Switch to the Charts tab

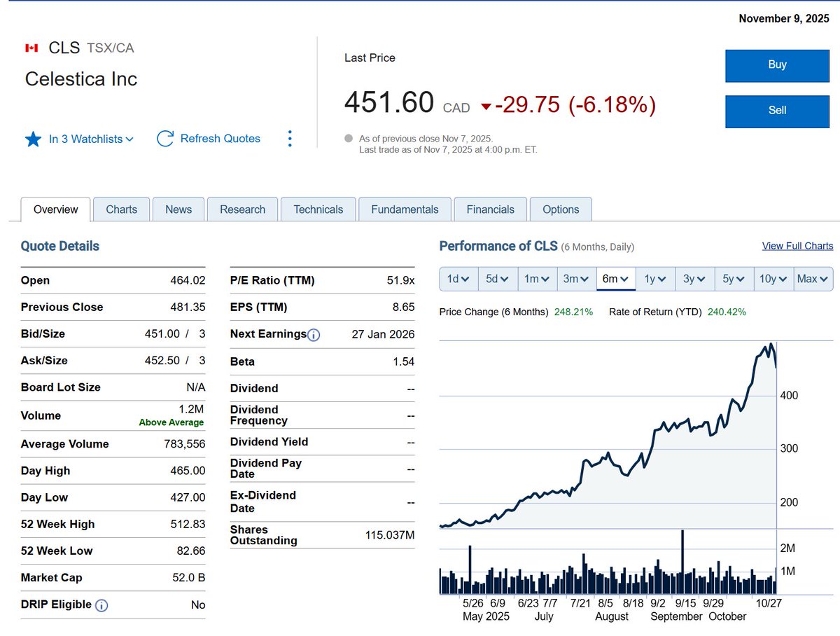[x=121, y=209]
